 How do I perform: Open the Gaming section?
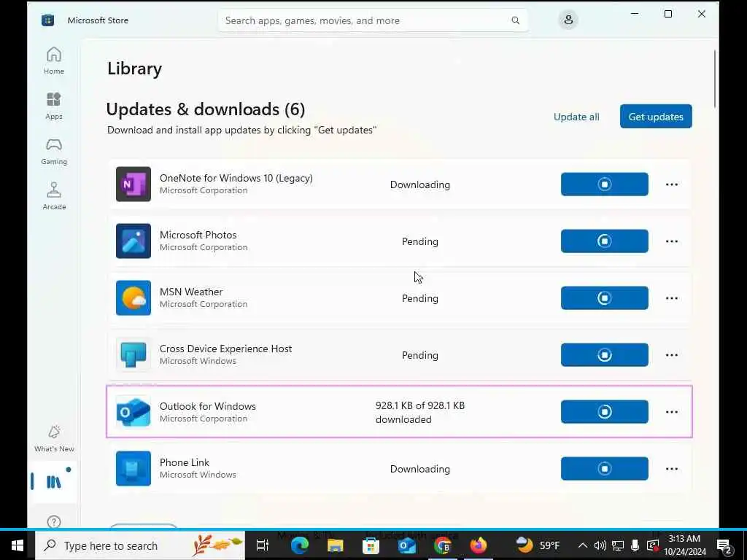pyautogui.click(x=54, y=151)
